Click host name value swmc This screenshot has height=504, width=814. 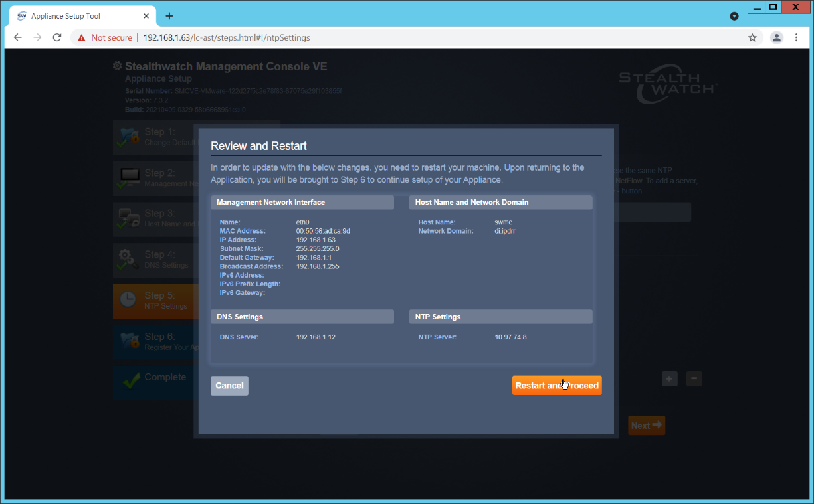click(x=504, y=222)
